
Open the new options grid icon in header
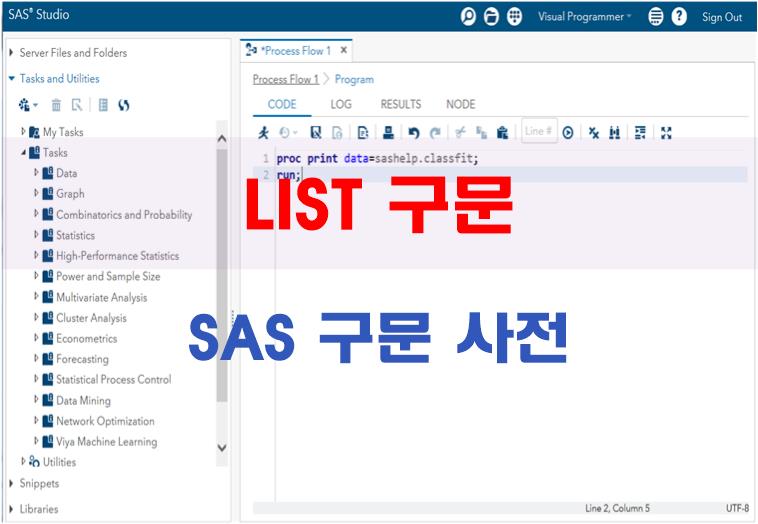(x=514, y=17)
